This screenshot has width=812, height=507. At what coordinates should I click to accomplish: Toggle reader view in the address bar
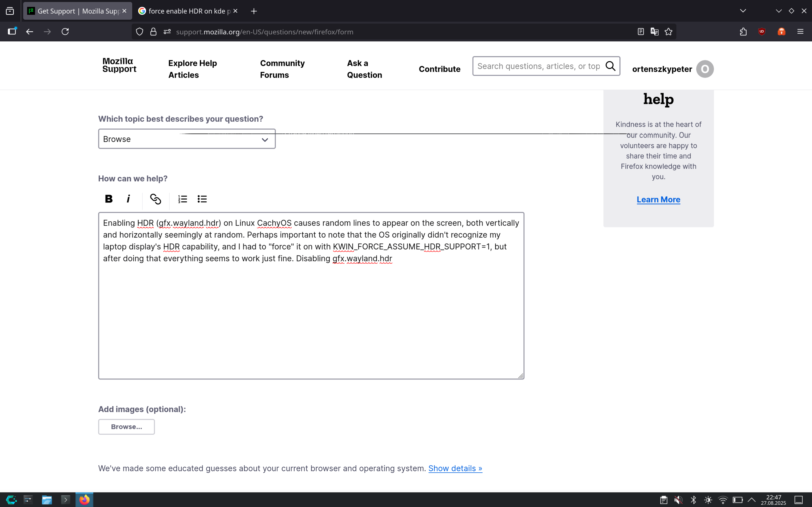pyautogui.click(x=641, y=32)
